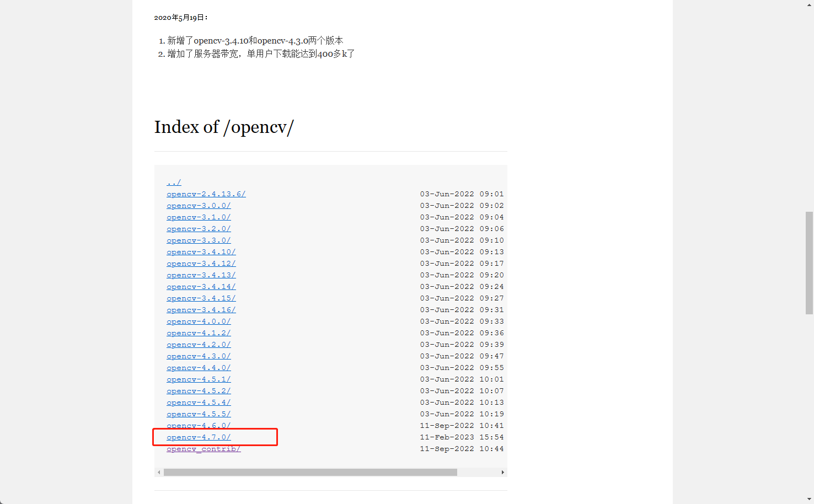Image resolution: width=814 pixels, height=504 pixels.
Task: Click the page scrollbar's up arrow
Action: click(809, 4)
